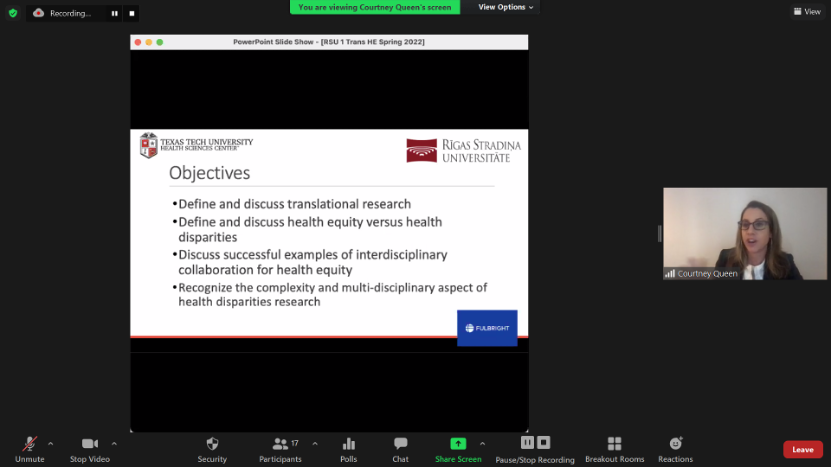The height and width of the screenshot is (468, 832).
Task: Open the Reactions menu
Action: tap(675, 444)
